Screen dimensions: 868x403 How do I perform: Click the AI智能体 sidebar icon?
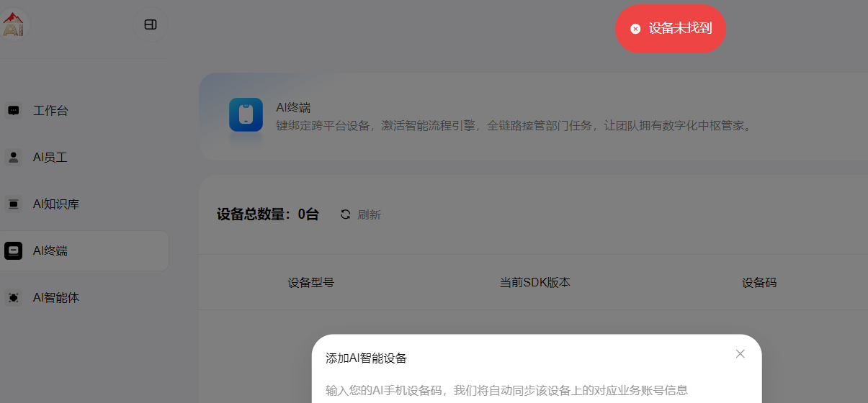(14, 297)
